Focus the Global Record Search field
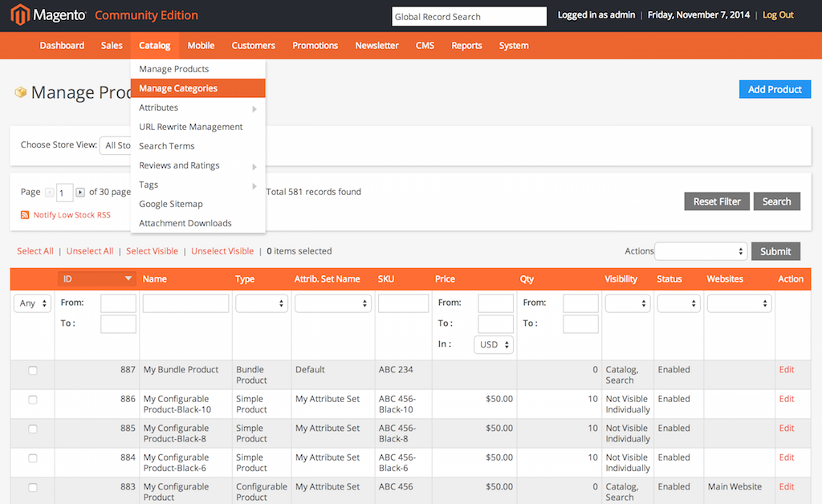 point(469,17)
